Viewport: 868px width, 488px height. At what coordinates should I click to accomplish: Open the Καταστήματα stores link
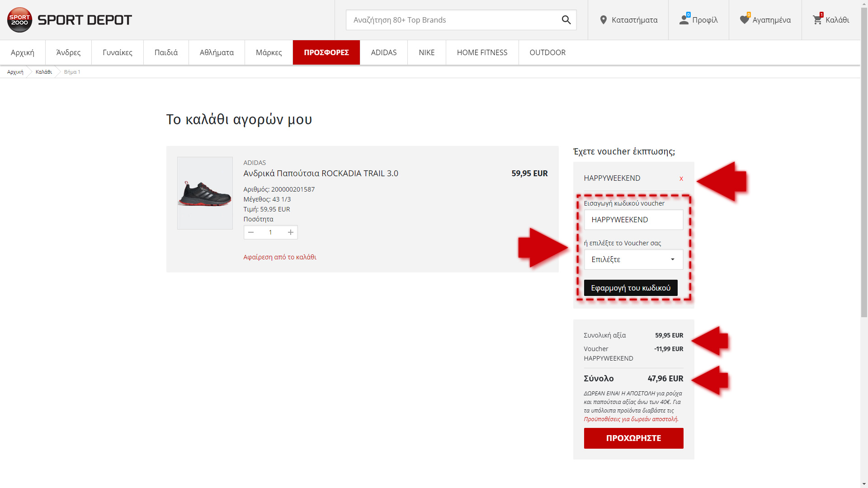click(628, 20)
